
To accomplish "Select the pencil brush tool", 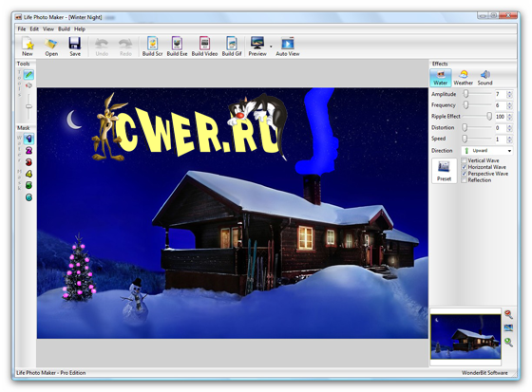I will coord(28,75).
